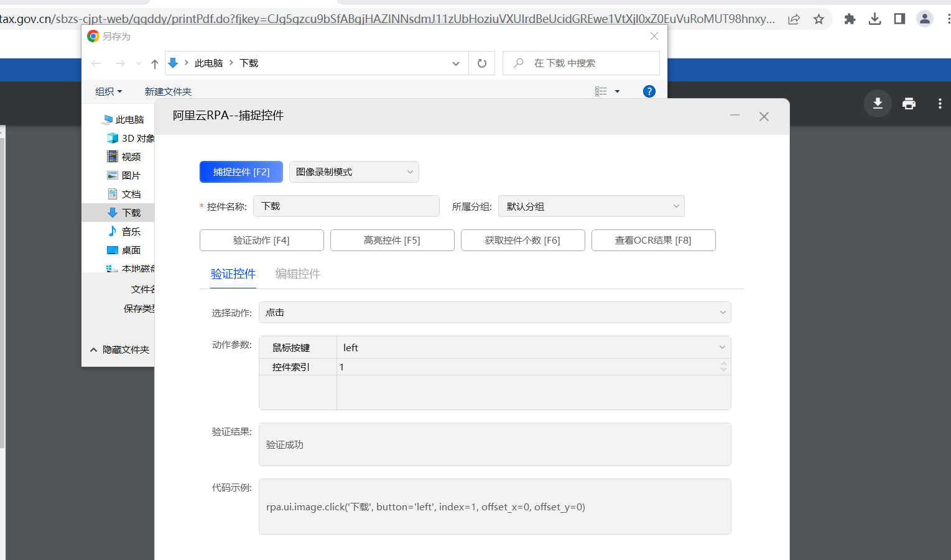The height and width of the screenshot is (560, 951).
Task: Click 新建文件夹 in Save As dialog
Action: coord(168,91)
